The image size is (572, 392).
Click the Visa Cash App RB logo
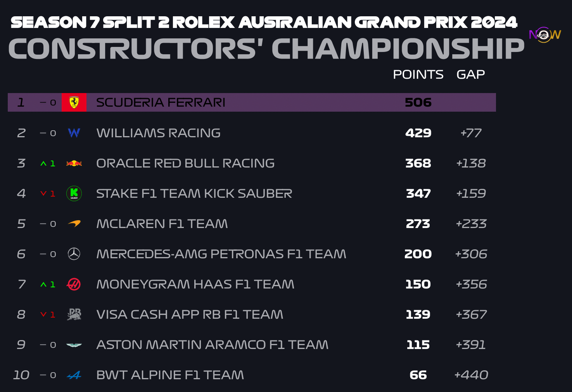(x=74, y=314)
